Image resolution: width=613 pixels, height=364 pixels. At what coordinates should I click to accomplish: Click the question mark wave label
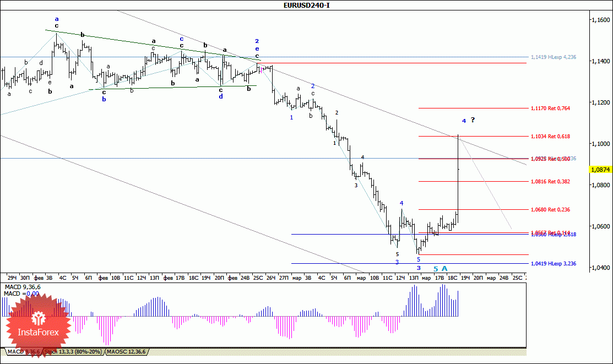click(473, 120)
